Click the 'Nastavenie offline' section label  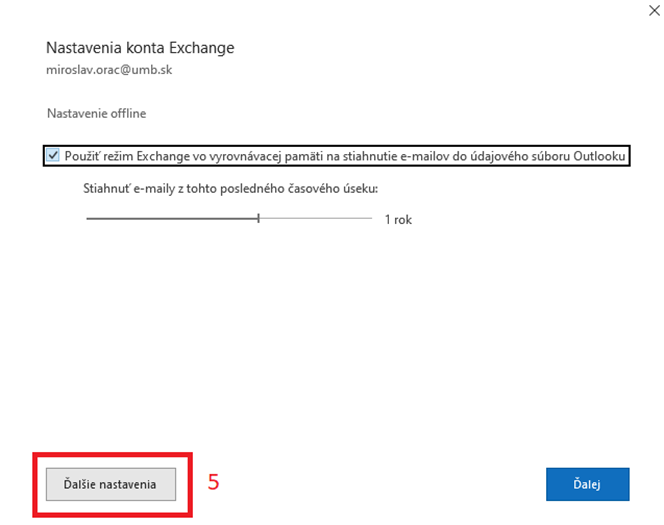[97, 113]
